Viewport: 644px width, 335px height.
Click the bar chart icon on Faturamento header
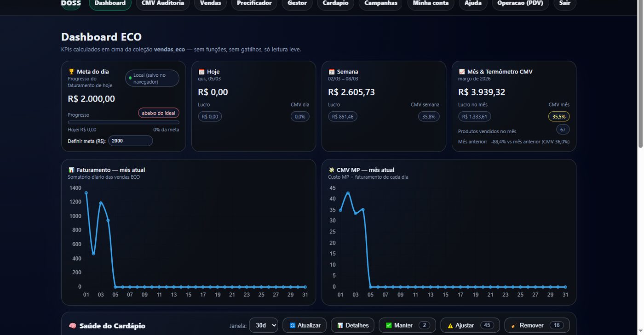(71, 170)
